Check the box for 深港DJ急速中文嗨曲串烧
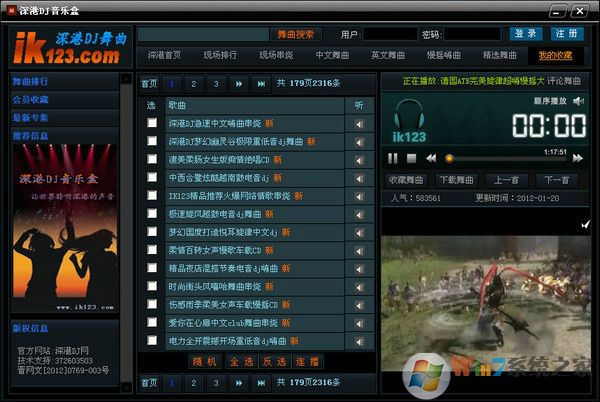The height and width of the screenshot is (402, 600). pos(152,123)
